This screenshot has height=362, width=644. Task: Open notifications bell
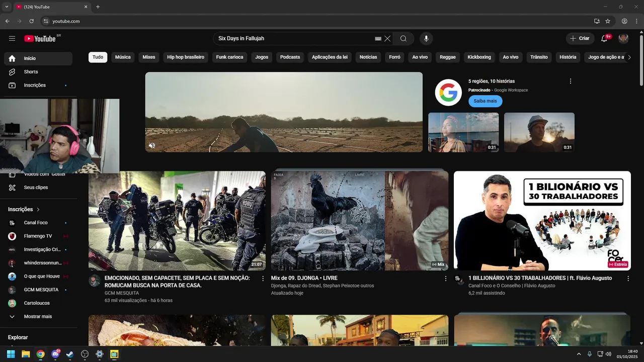point(605,38)
